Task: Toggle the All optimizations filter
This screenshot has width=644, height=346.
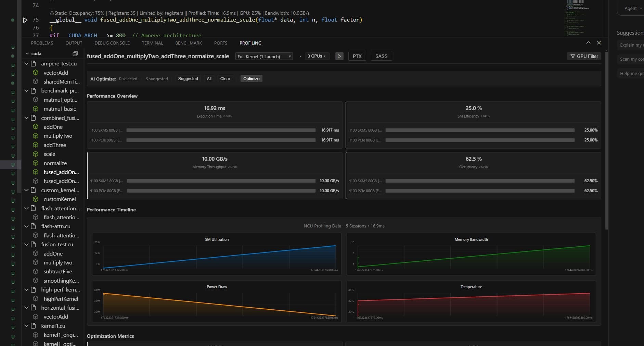Action: 209,78
